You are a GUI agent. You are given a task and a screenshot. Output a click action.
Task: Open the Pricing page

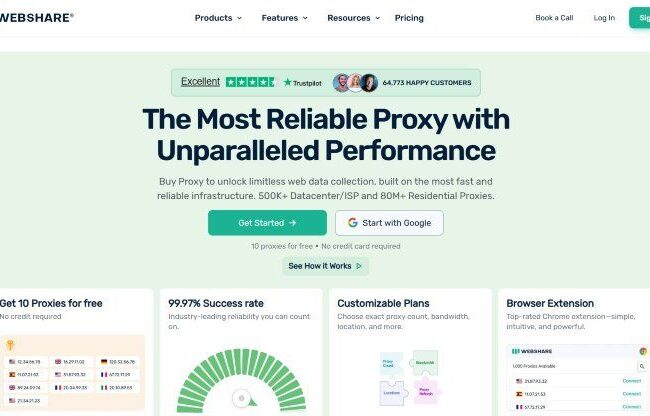point(409,18)
